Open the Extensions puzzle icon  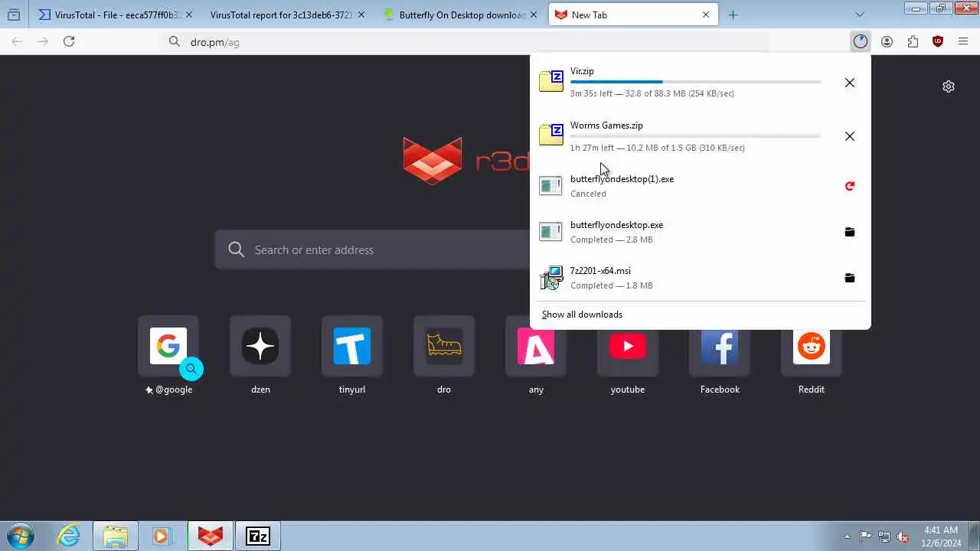coord(913,41)
